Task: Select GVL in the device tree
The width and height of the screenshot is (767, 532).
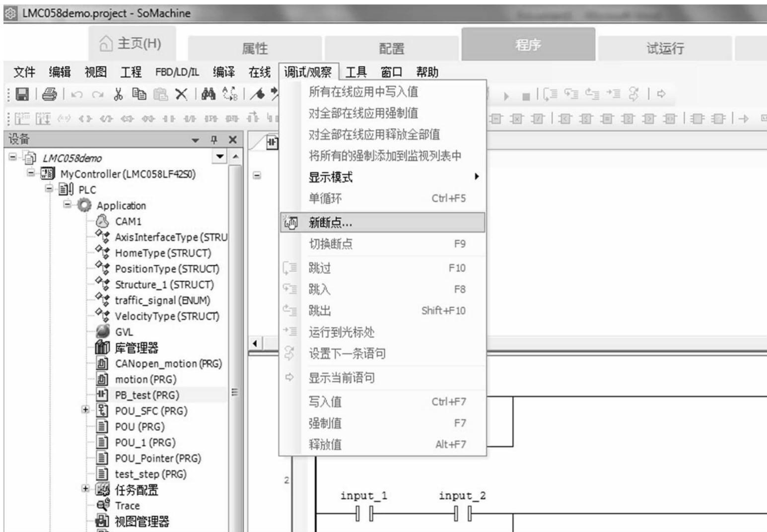Action: pos(124,332)
